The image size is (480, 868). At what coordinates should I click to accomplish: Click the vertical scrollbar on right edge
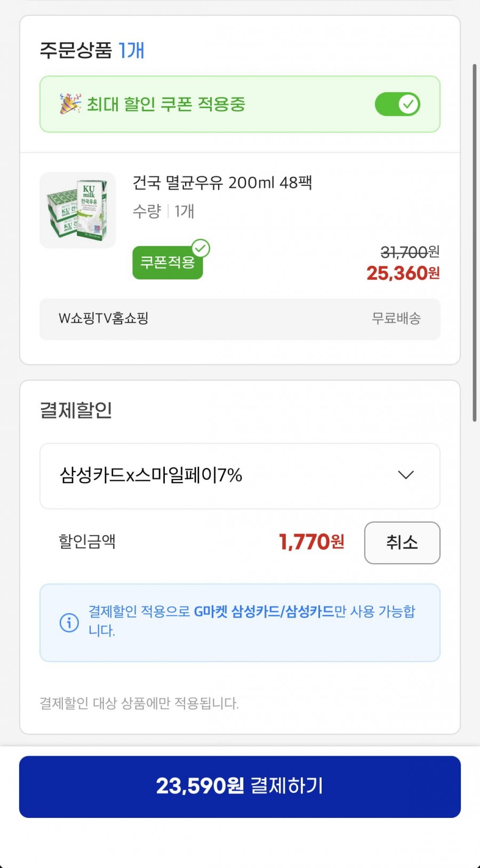coord(474,242)
